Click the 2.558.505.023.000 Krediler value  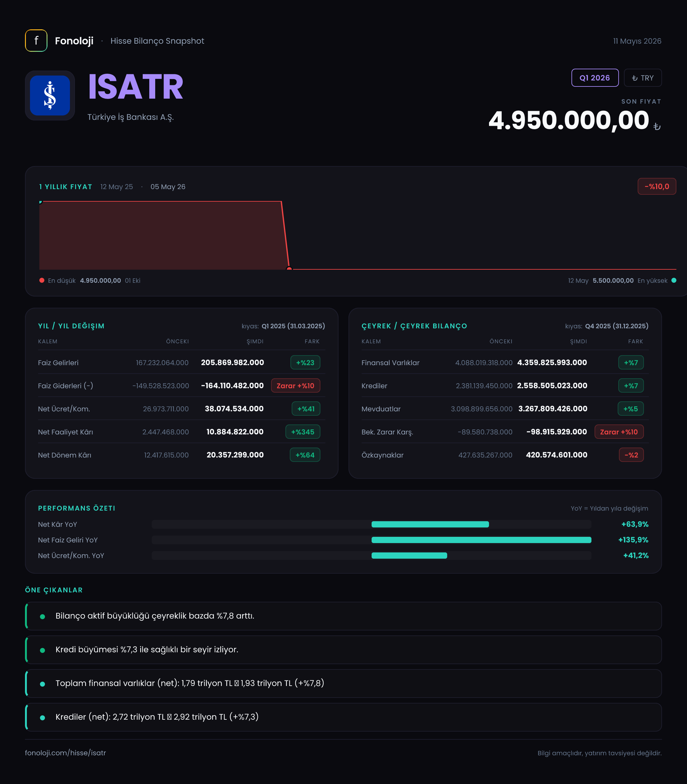click(x=552, y=385)
